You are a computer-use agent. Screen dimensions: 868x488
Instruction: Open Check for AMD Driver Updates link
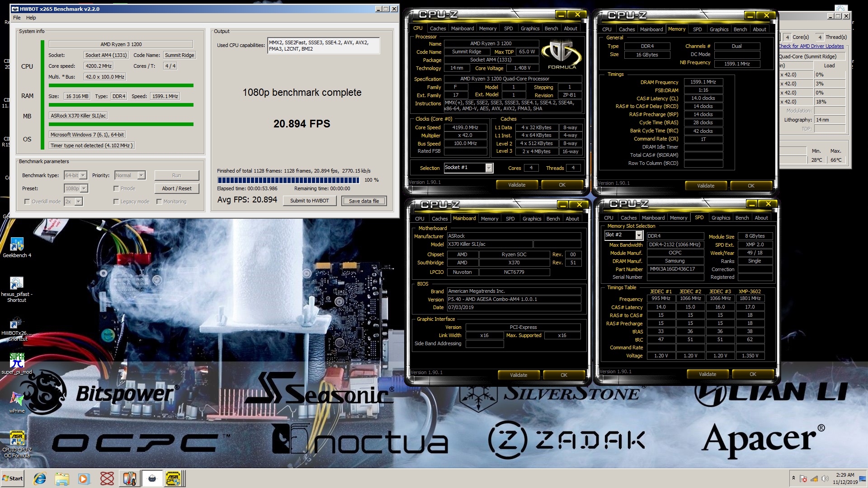811,46
